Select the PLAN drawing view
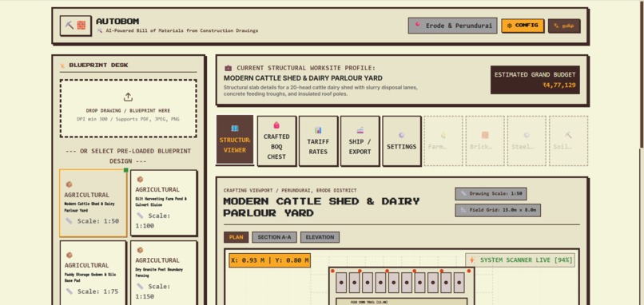644x305 pixels. 237,237
